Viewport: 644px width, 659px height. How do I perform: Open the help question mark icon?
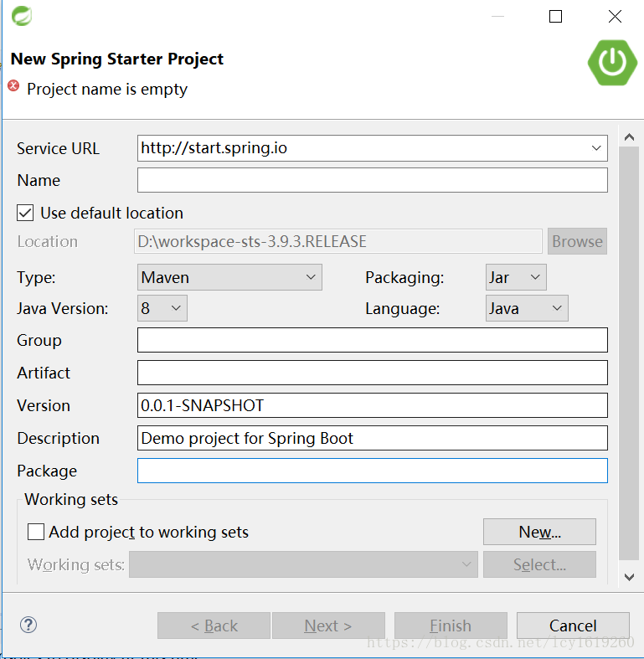[x=28, y=625]
